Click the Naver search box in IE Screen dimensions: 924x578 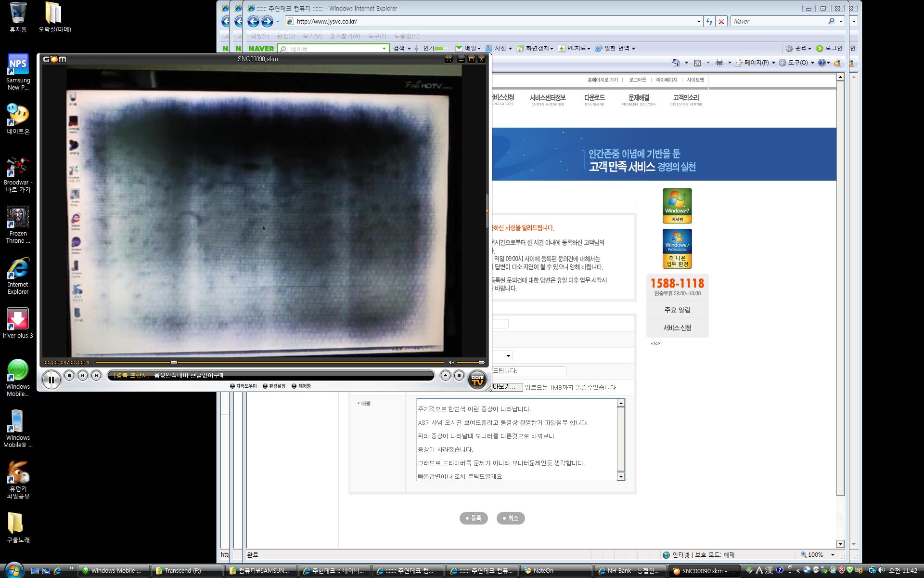pyautogui.click(x=780, y=21)
